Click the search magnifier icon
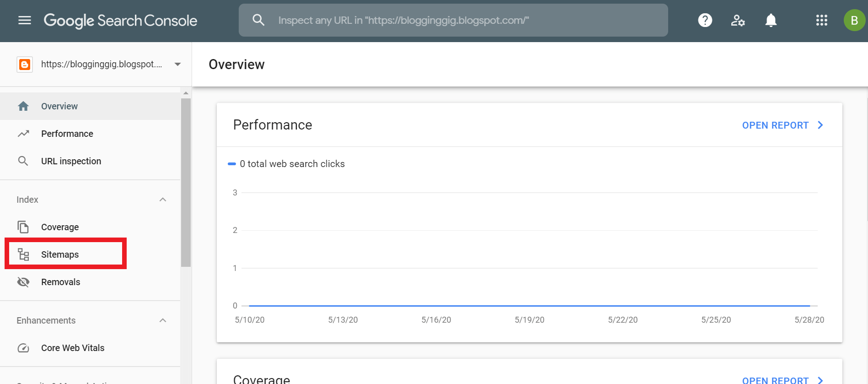 click(258, 20)
